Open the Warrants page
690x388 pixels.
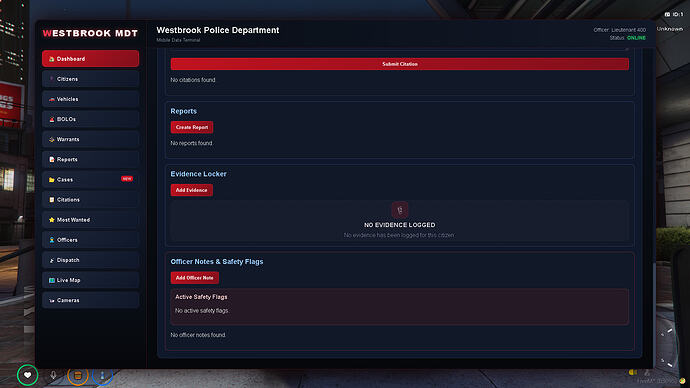tap(90, 139)
